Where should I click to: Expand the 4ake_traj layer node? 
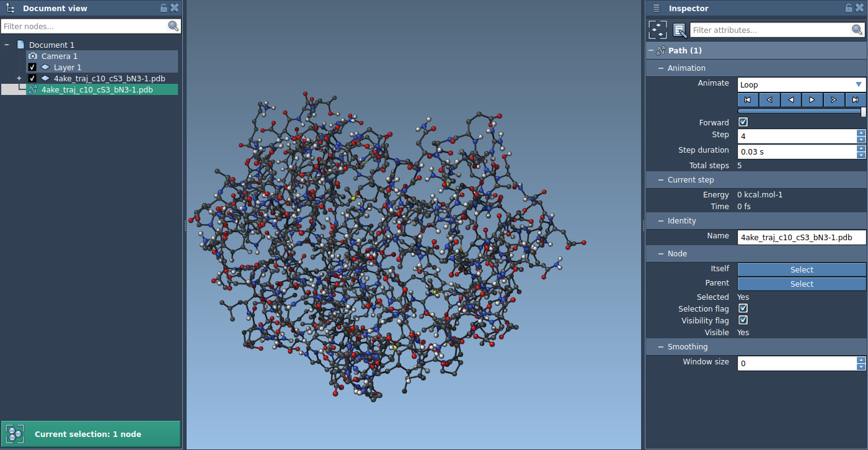(x=19, y=78)
